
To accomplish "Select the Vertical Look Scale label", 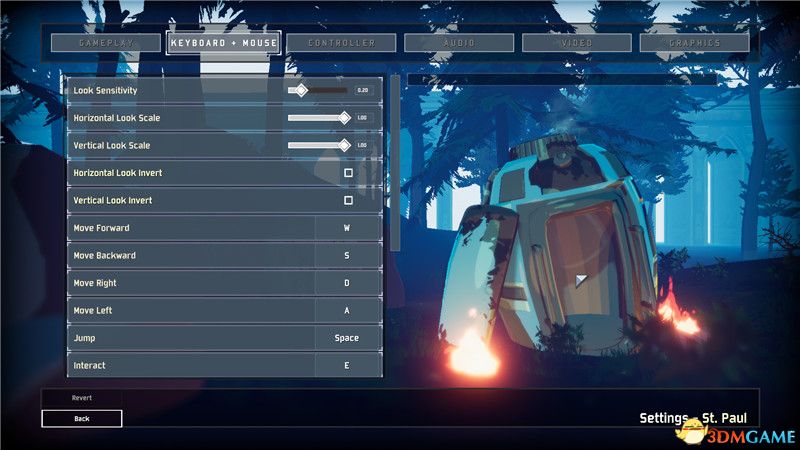I will pos(112,145).
